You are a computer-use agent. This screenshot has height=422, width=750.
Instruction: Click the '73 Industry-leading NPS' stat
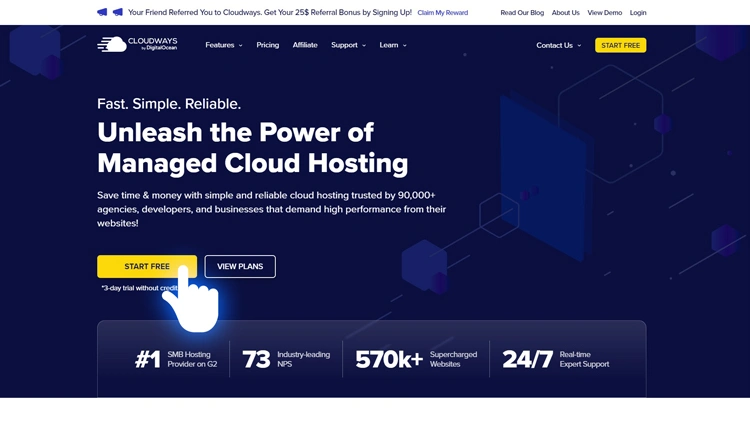click(x=286, y=359)
